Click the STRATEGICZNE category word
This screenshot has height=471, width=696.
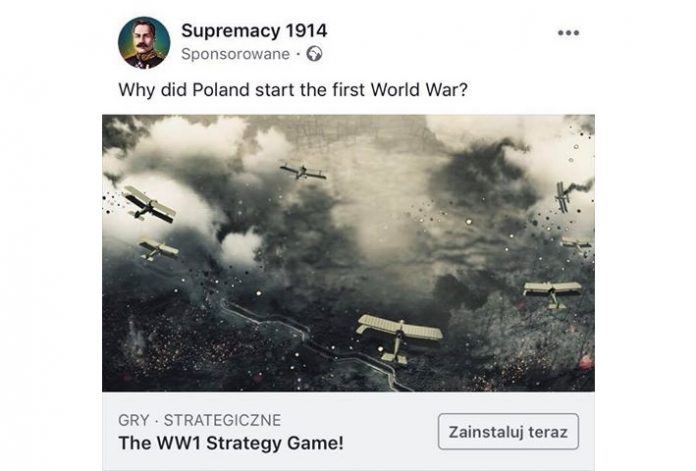coord(222,420)
